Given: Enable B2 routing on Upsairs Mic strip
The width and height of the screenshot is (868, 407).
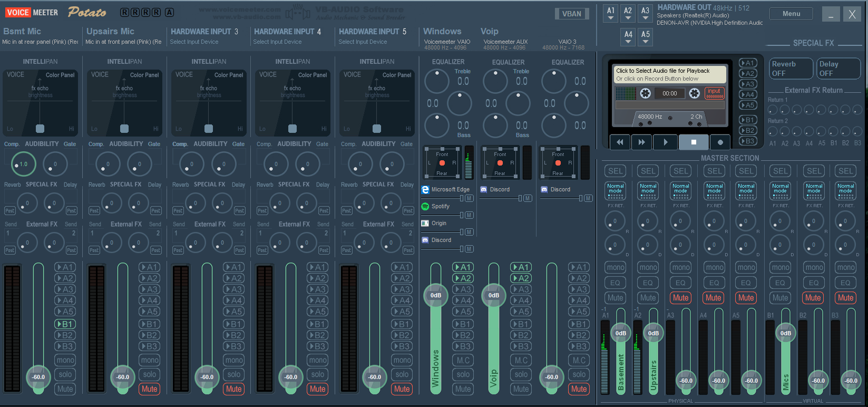Looking at the screenshot, I should coord(150,335).
